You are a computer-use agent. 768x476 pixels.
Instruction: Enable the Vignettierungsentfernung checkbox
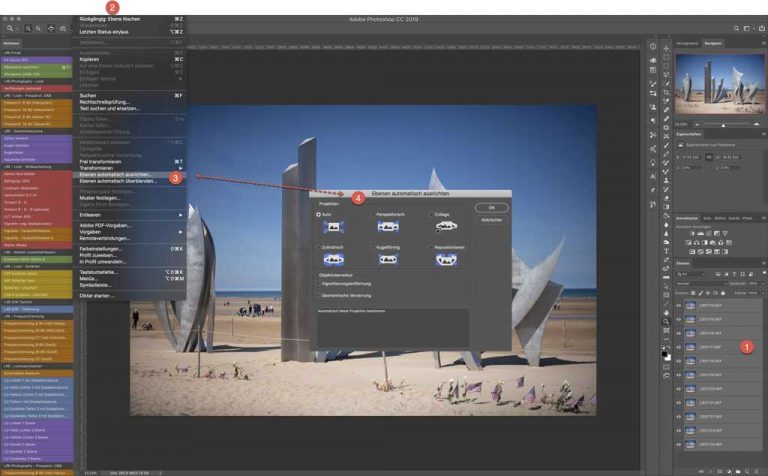(318, 284)
